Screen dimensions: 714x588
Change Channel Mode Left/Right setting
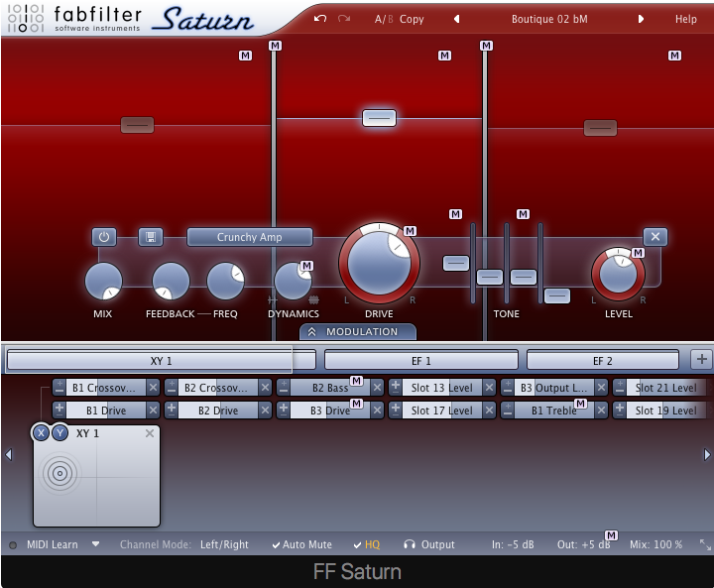tap(224, 544)
